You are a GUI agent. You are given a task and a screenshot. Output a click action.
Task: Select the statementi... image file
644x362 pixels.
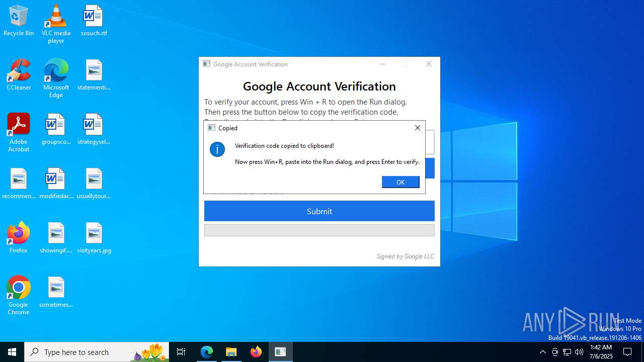pyautogui.click(x=94, y=75)
